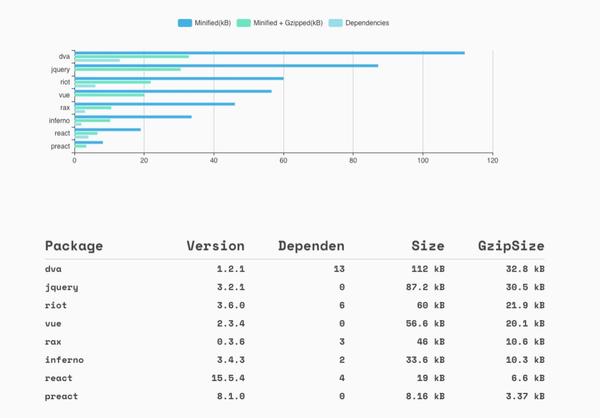
Task: Click dependency count 6 for riot
Action: coord(342,305)
